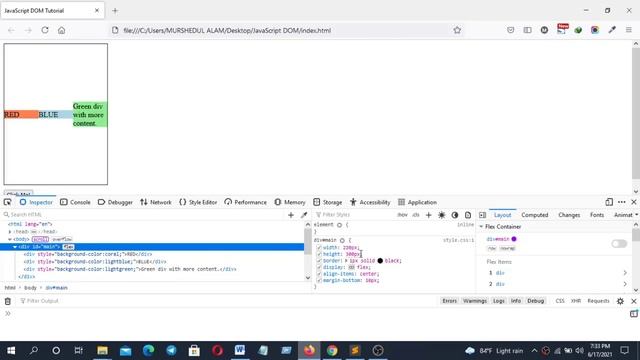640x360 pixels.
Task: Change the flexbox overlay color swatch
Action: point(514,239)
